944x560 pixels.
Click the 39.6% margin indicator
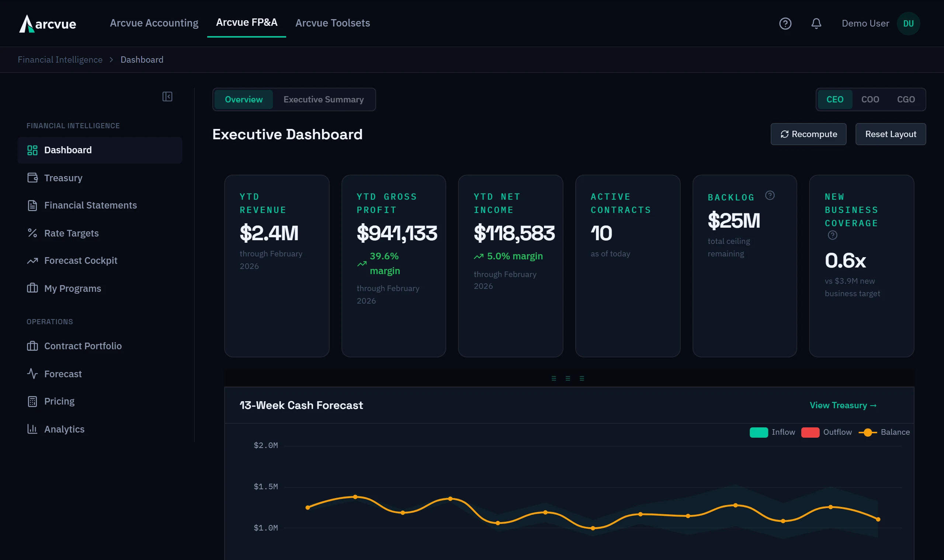tap(378, 263)
